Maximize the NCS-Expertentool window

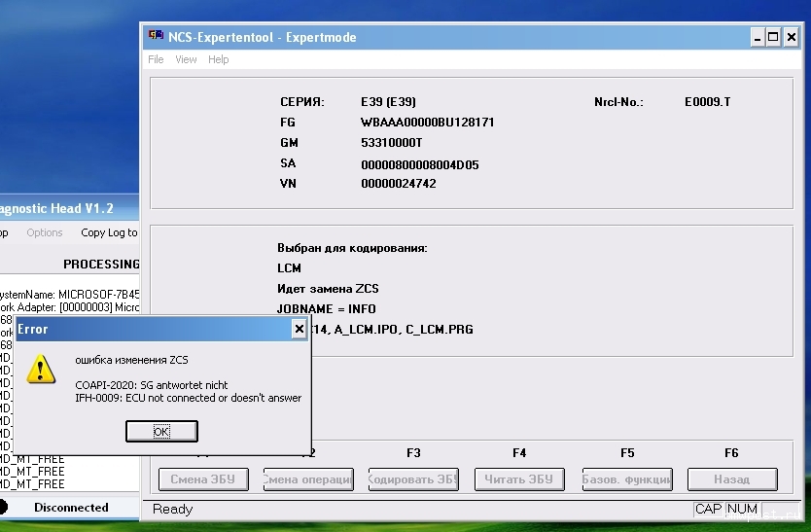774,37
